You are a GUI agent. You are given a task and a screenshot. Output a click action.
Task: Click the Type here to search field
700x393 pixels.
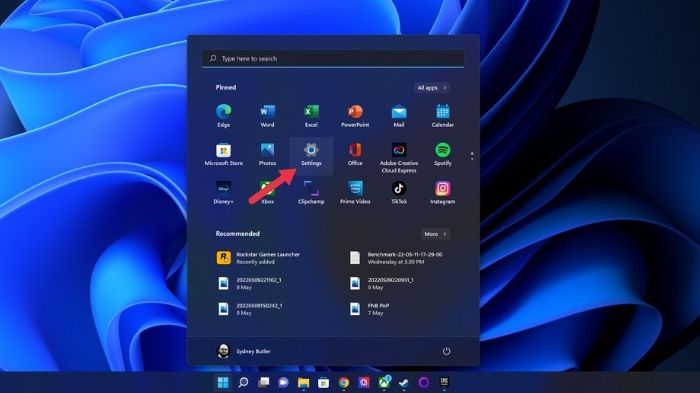click(333, 59)
